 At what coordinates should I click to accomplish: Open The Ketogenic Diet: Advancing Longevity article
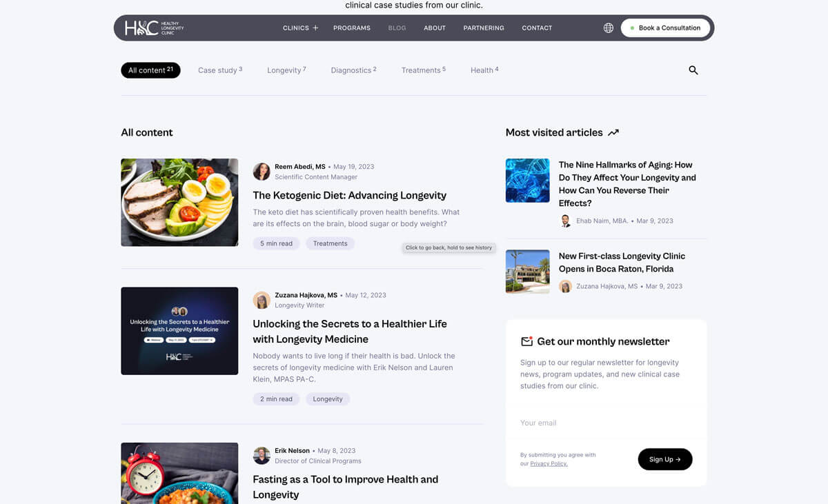pos(350,195)
